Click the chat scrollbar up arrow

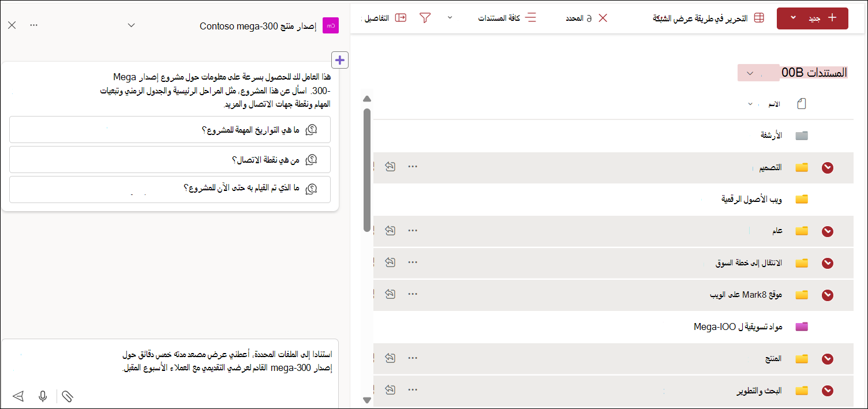(366, 99)
